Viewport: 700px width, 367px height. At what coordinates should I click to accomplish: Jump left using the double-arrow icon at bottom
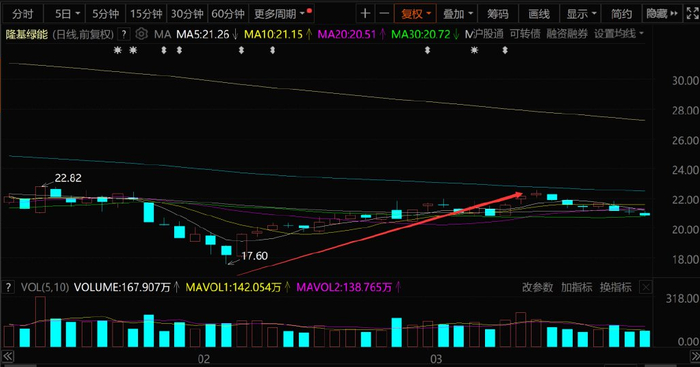[x=8, y=356]
